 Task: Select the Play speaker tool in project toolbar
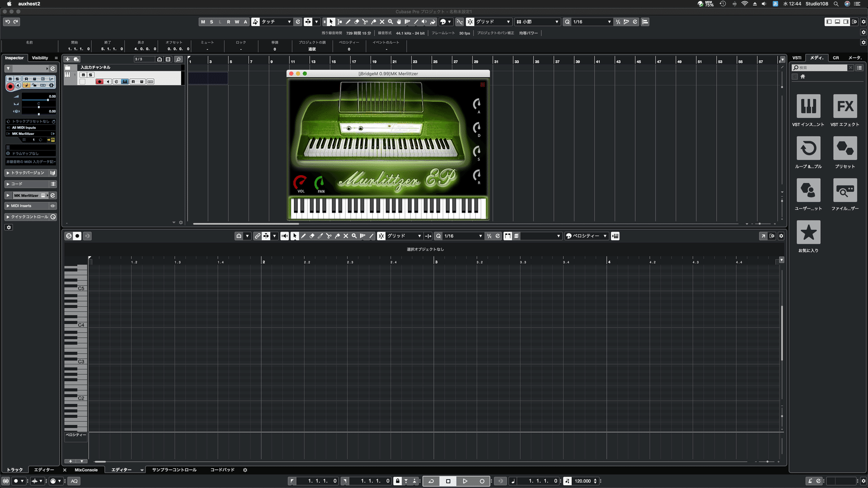(424, 22)
